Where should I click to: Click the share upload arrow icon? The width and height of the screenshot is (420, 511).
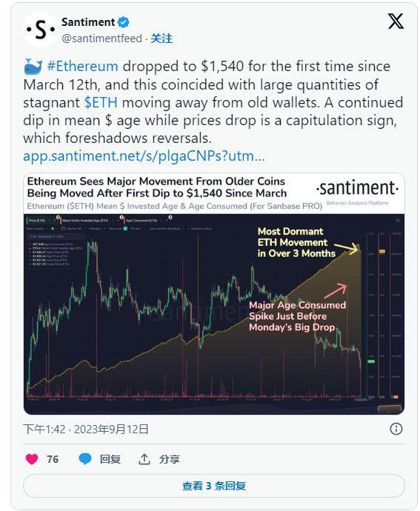tap(144, 459)
